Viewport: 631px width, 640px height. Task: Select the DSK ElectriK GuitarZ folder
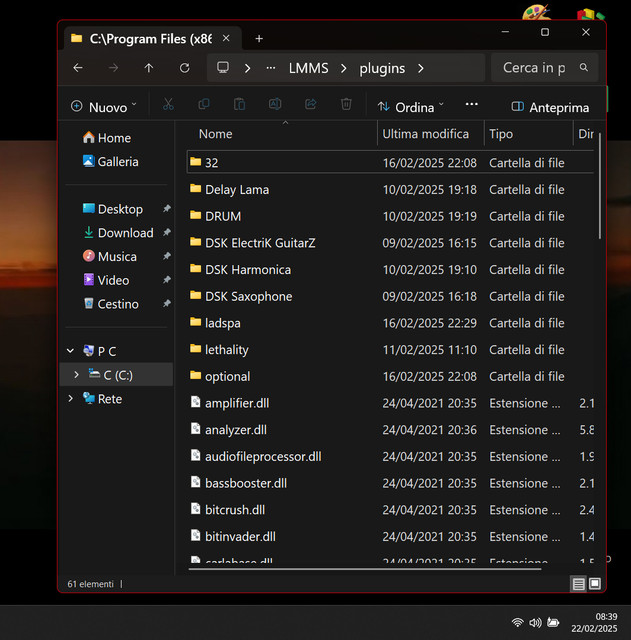(390, 243)
